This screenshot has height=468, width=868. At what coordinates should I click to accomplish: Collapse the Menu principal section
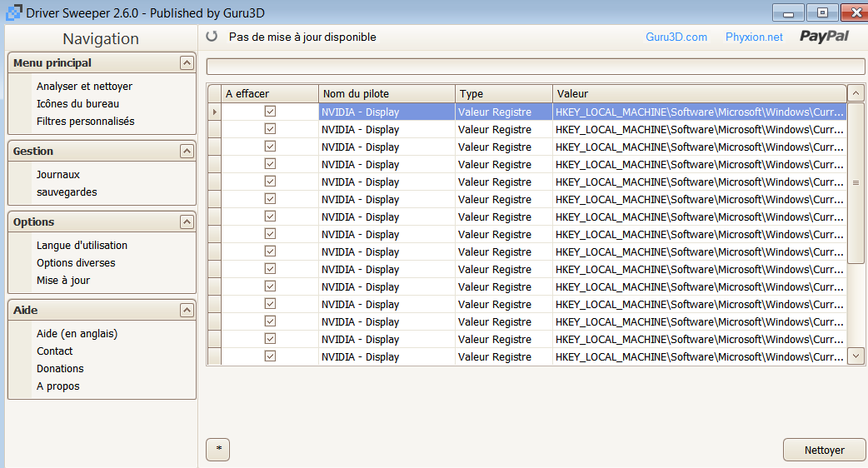187,63
